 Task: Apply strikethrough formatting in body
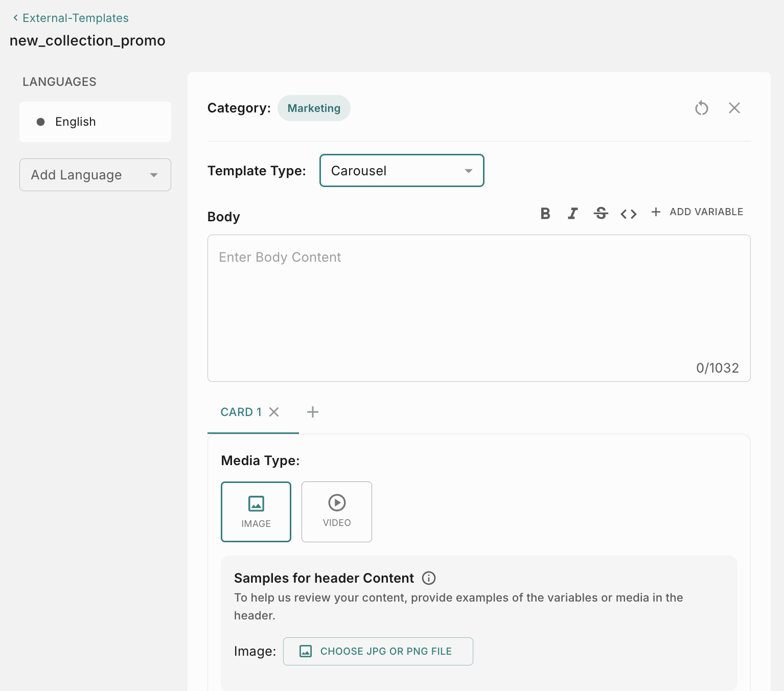tap(601, 213)
